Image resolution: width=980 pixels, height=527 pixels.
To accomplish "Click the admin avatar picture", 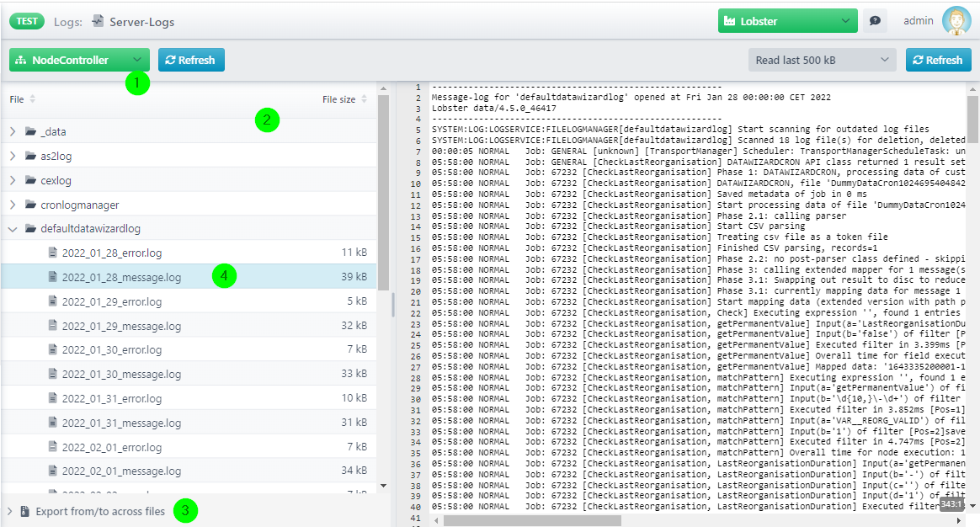I will [x=956, y=21].
